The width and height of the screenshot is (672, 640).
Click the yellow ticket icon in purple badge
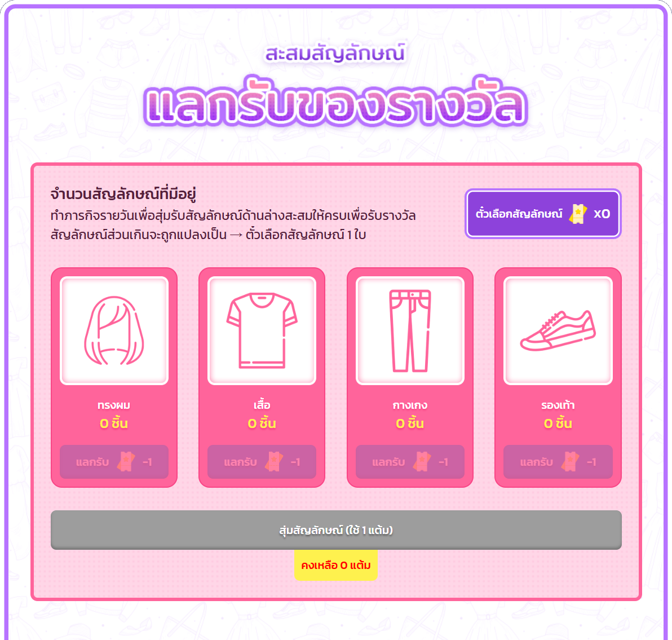[x=578, y=214]
